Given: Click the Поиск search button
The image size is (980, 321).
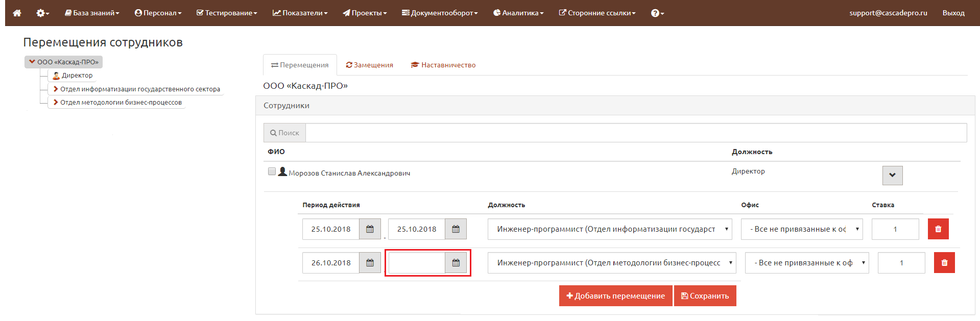Looking at the screenshot, I should coord(284,133).
